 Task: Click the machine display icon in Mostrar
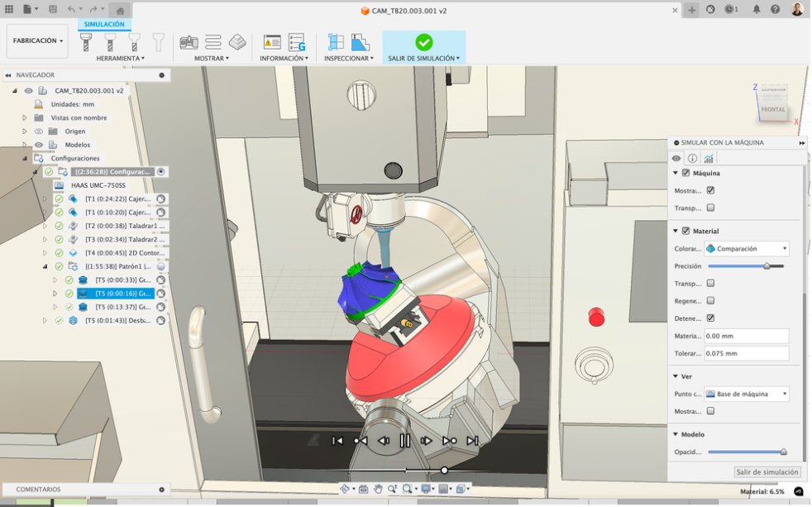pos(189,42)
